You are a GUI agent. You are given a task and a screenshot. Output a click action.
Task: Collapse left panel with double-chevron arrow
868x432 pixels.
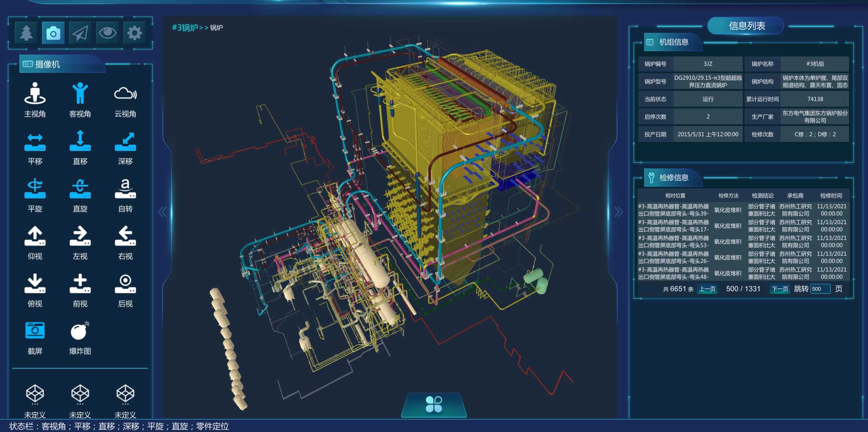162,212
